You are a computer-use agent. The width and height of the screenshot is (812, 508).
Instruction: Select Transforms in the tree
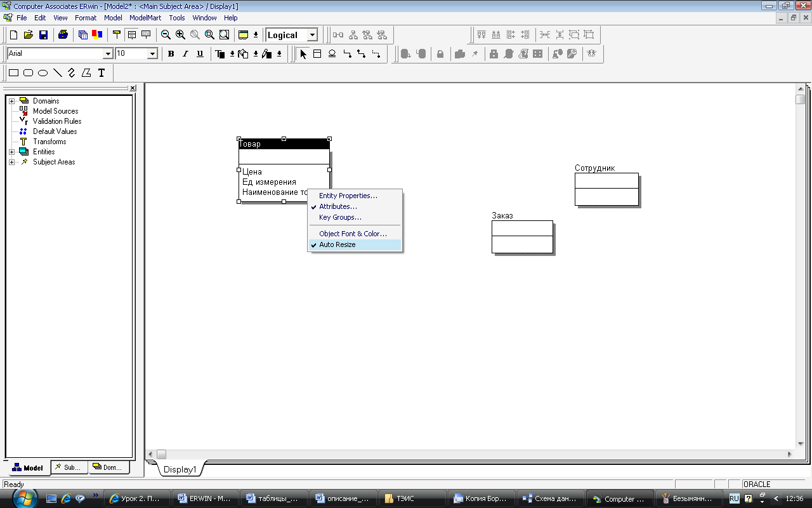coord(49,142)
